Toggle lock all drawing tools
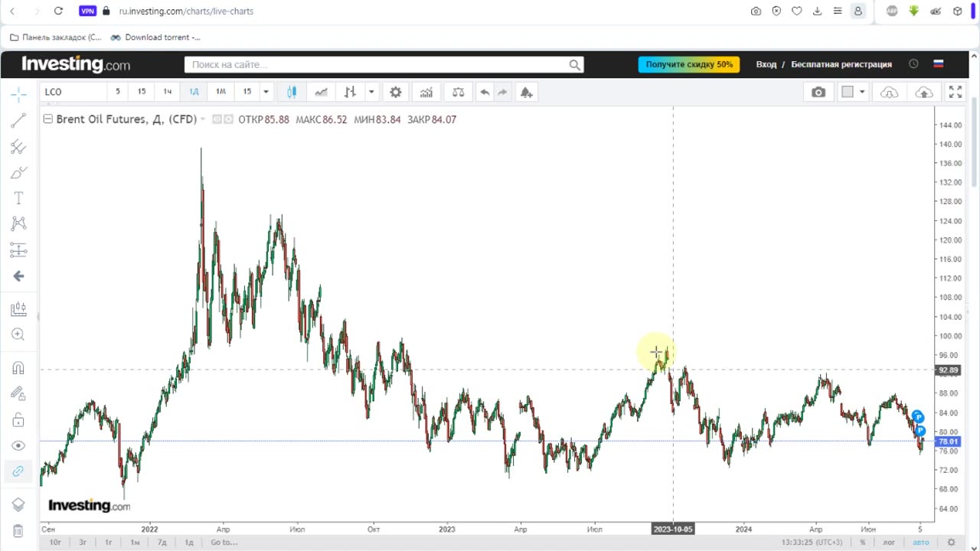Screen dimensions: 980x551 18,420
